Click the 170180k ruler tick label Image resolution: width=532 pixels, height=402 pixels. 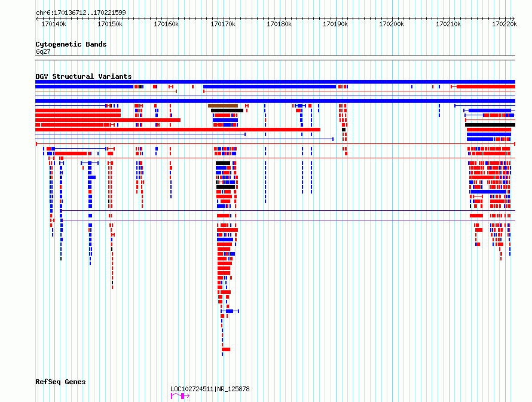279,24
